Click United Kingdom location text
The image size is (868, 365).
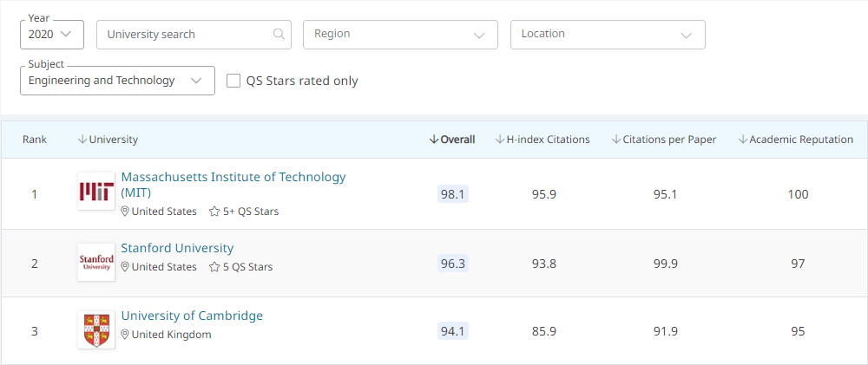(172, 335)
